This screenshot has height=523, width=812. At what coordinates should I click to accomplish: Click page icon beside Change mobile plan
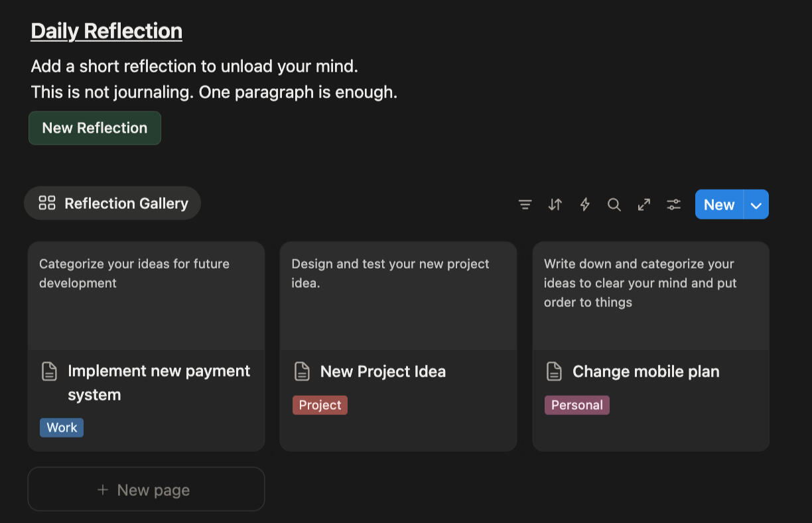tap(554, 371)
